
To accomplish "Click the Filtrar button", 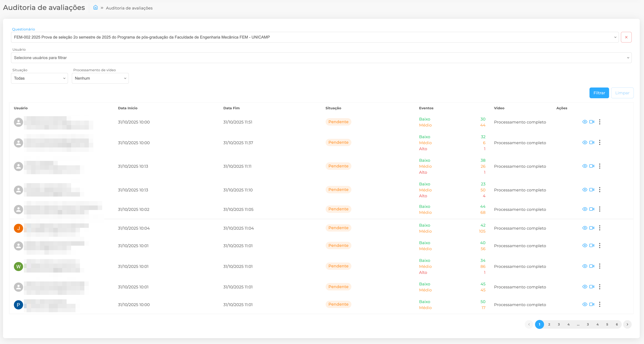I will pyautogui.click(x=599, y=93).
